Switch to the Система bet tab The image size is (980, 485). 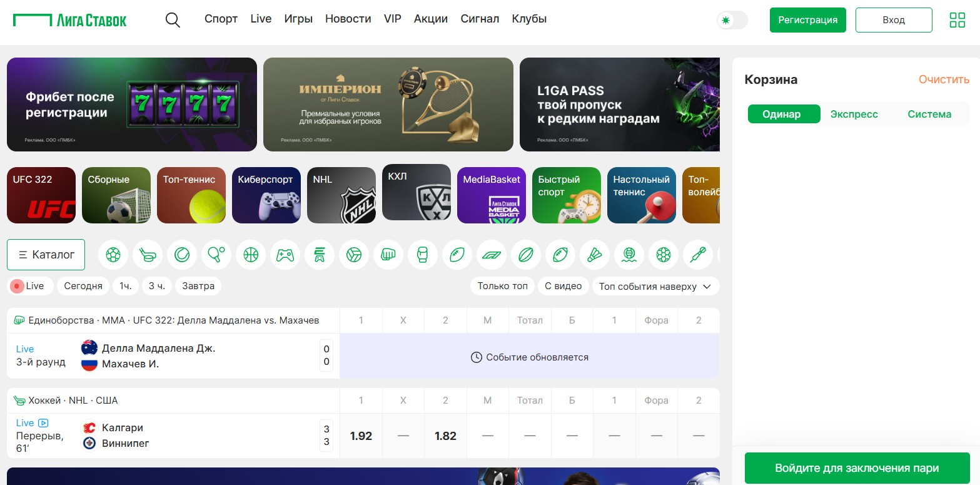coord(929,114)
